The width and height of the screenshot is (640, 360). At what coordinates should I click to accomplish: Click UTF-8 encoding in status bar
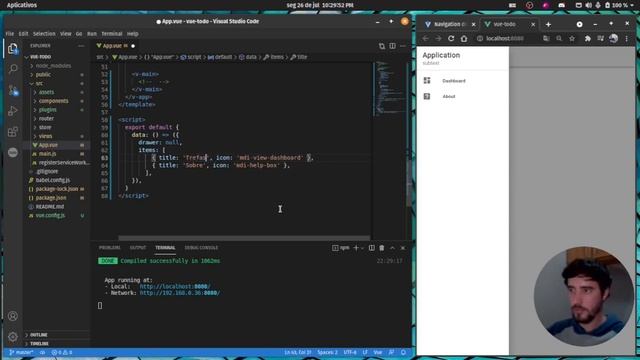350,352
